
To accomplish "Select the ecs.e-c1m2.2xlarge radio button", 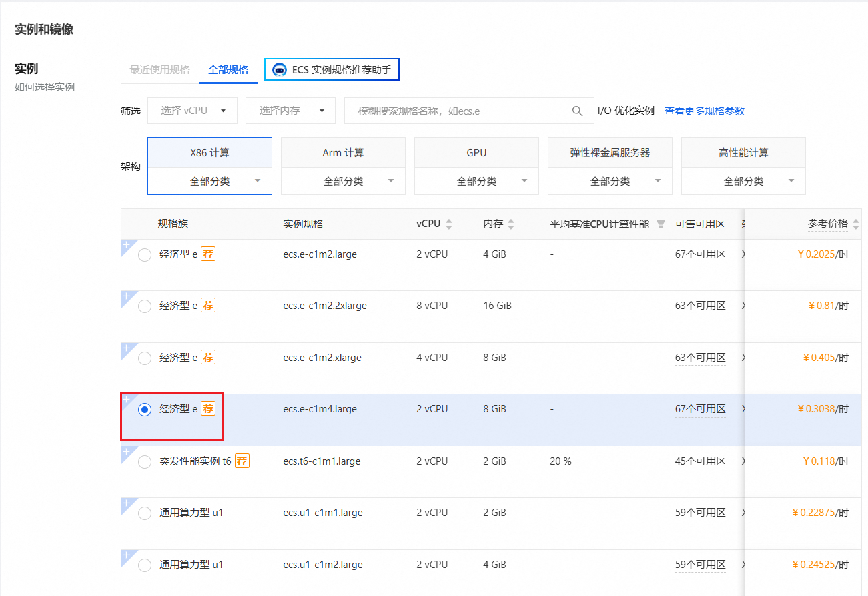I will click(x=145, y=306).
